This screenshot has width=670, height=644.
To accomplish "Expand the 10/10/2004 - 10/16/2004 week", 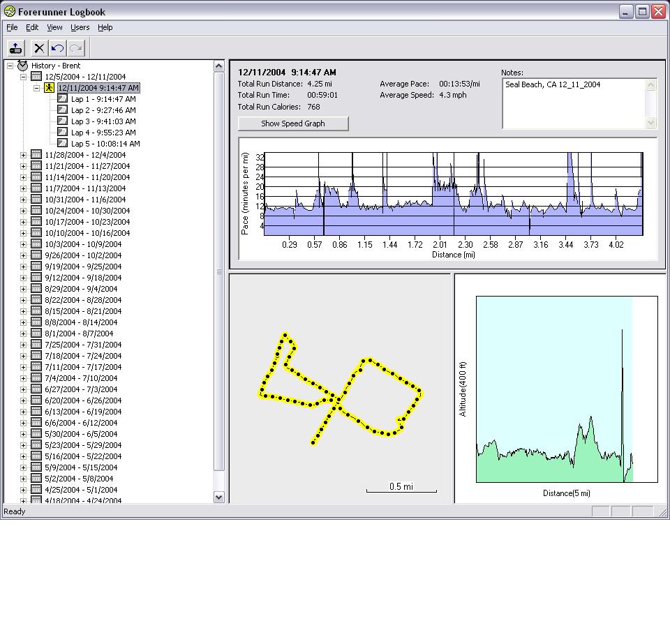I will coord(24,233).
